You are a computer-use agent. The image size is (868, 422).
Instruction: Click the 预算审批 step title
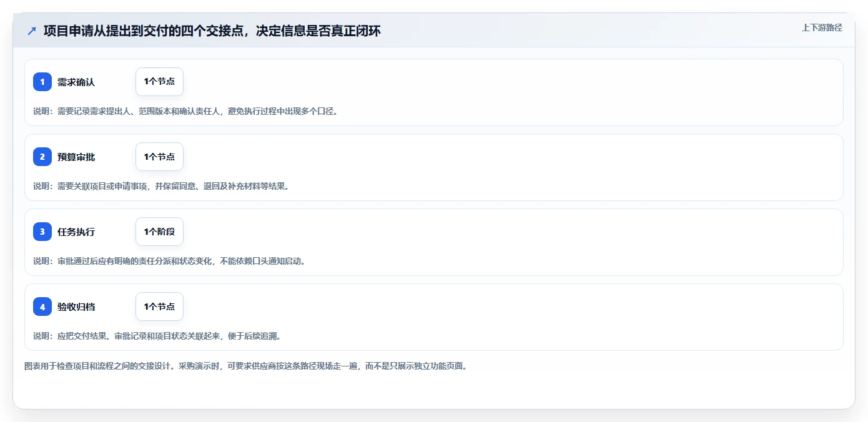(x=76, y=157)
